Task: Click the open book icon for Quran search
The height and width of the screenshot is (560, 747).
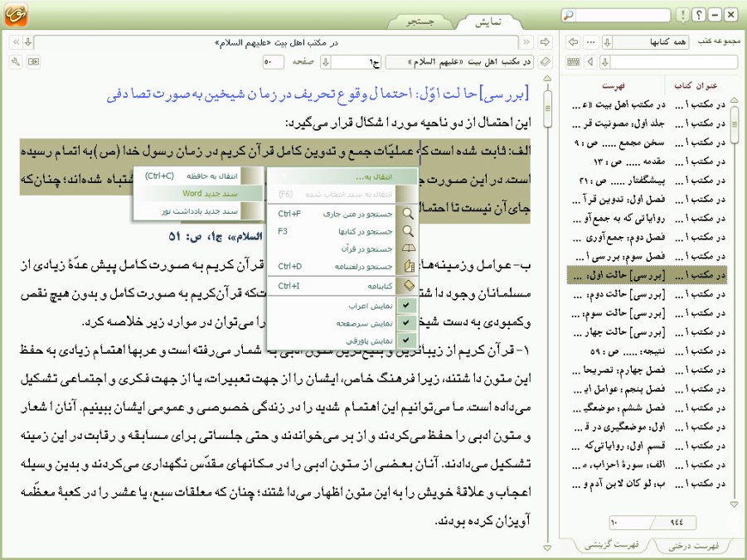Action: [408, 249]
